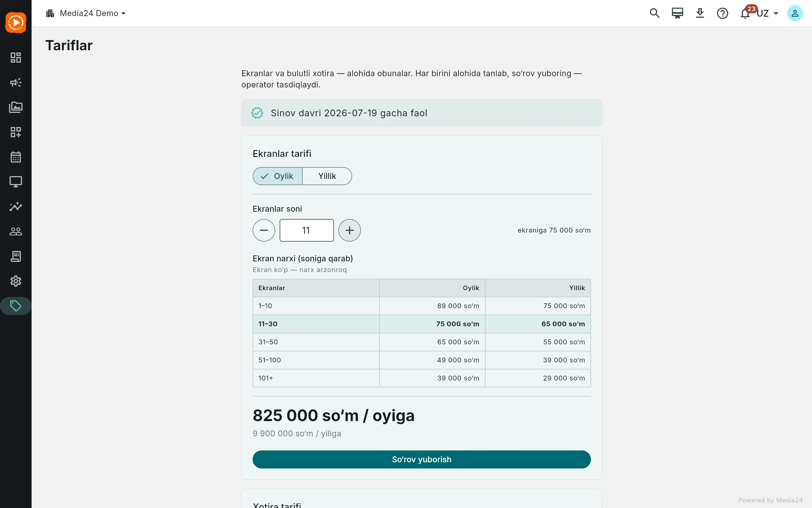Click the 51–100 screens row

pos(422,360)
